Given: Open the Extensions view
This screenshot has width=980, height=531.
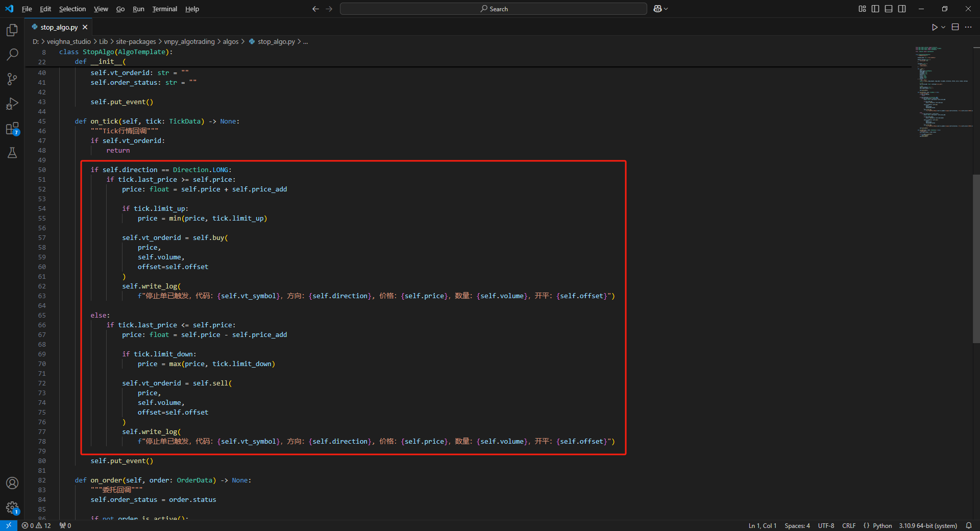Looking at the screenshot, I should (x=12, y=129).
